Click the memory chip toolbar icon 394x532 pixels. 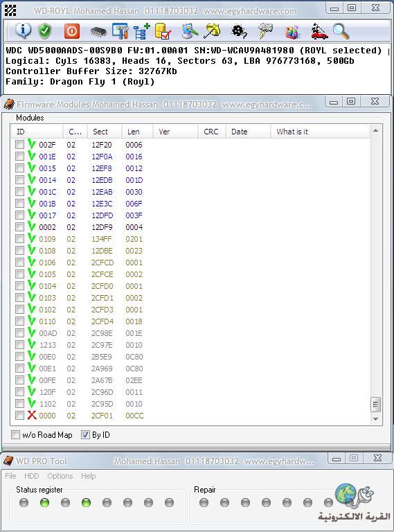(98, 33)
